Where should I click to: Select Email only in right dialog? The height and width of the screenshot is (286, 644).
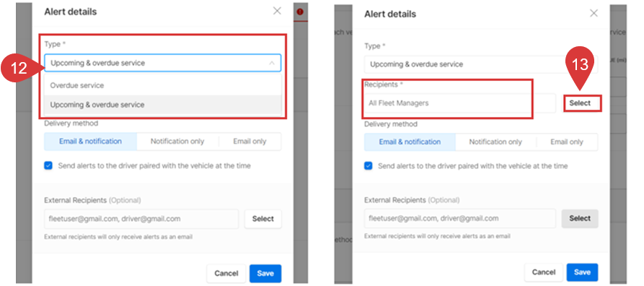click(567, 142)
